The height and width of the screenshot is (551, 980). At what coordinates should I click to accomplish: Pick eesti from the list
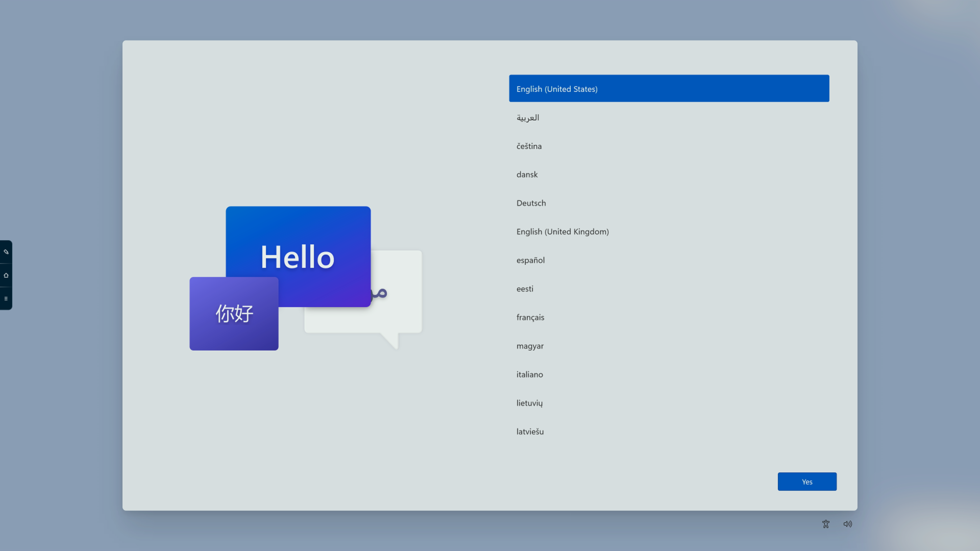pos(525,289)
